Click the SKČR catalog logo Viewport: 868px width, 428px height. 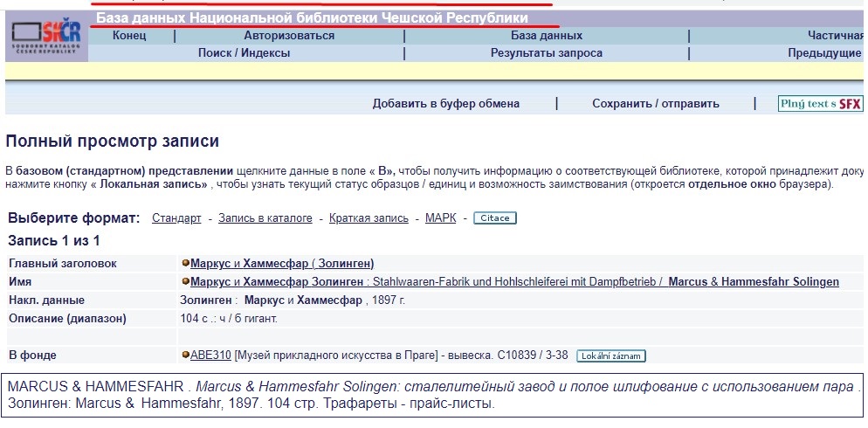tap(50, 36)
